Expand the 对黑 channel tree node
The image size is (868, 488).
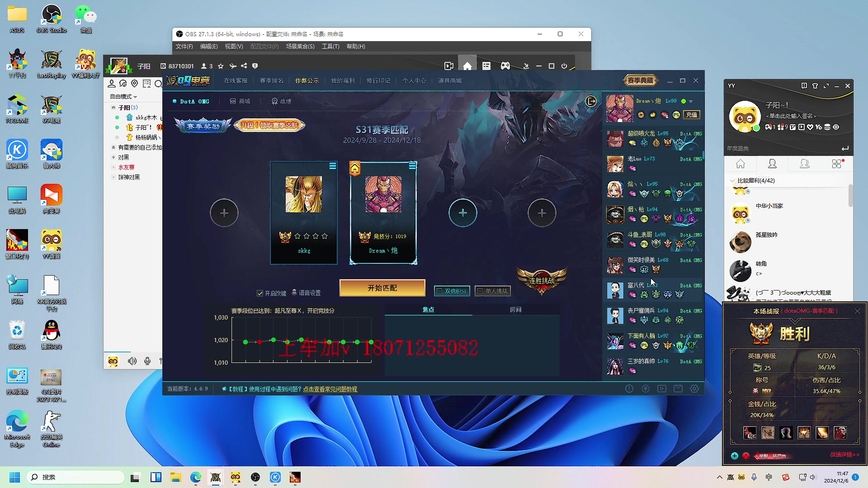tap(113, 157)
